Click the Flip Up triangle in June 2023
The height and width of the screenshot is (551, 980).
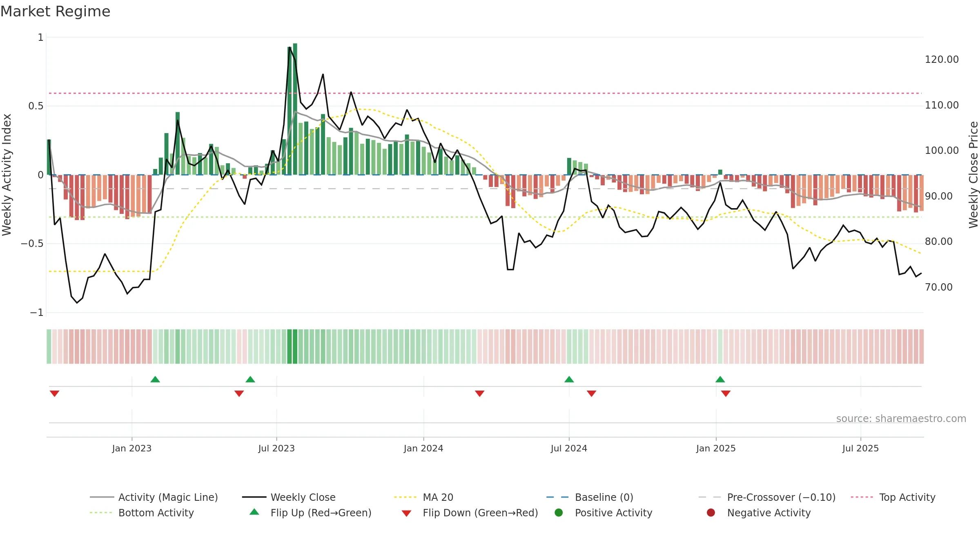point(250,380)
